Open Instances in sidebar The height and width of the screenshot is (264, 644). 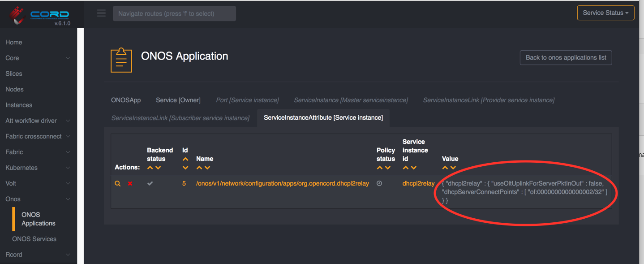(x=19, y=105)
